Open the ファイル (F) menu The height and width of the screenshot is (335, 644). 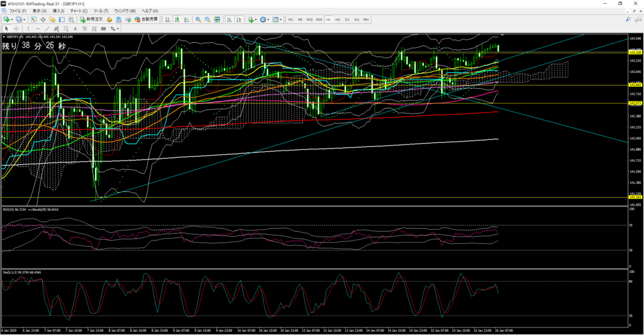click(x=18, y=11)
